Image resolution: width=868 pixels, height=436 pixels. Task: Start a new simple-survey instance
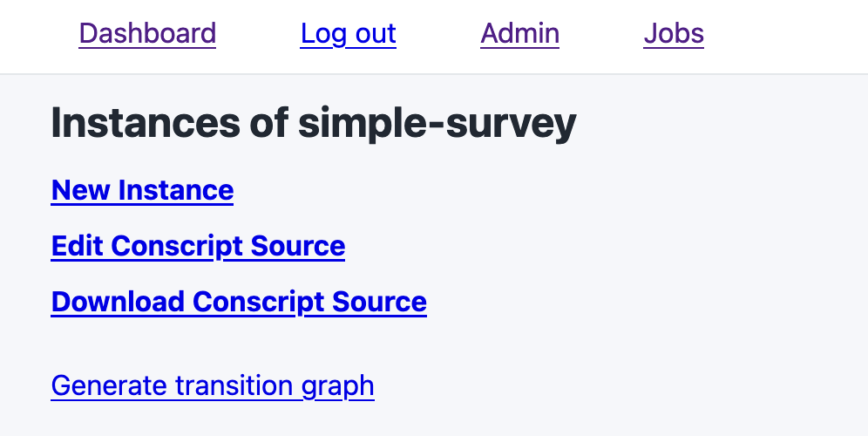tap(142, 190)
